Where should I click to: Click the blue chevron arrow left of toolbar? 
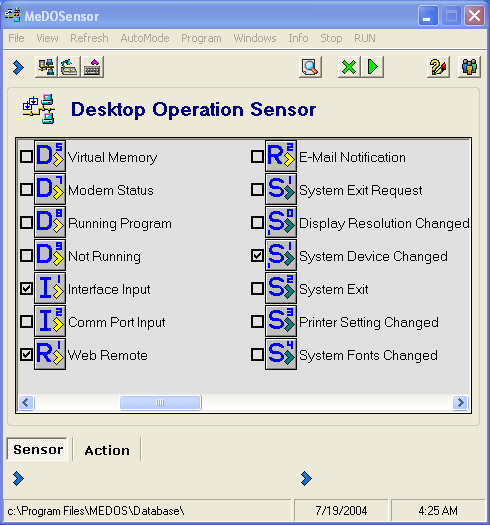click(x=18, y=67)
